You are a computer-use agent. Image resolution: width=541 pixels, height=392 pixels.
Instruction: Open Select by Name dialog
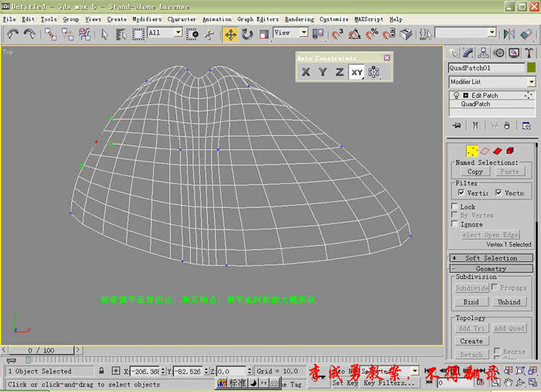point(121,34)
